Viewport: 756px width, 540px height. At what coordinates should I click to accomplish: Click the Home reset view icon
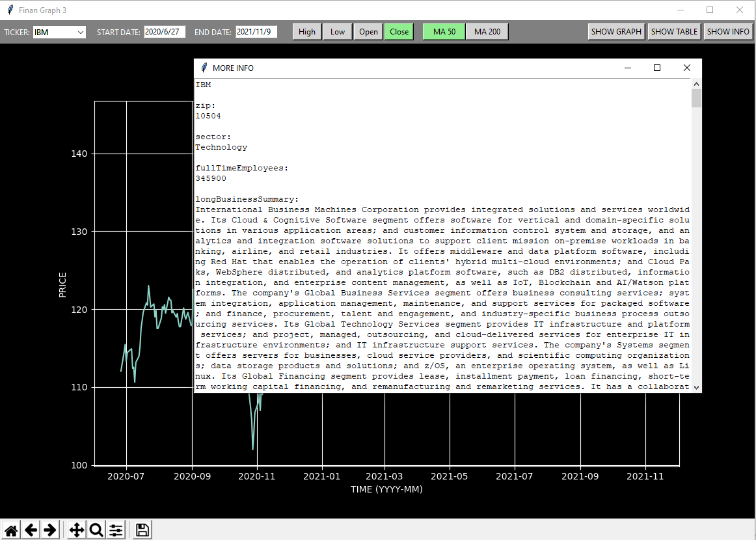11,530
